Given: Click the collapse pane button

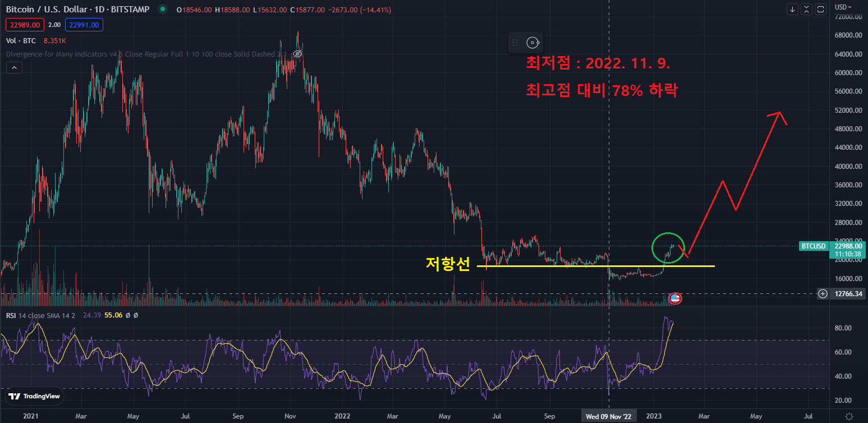Looking at the screenshot, I should [x=806, y=9].
